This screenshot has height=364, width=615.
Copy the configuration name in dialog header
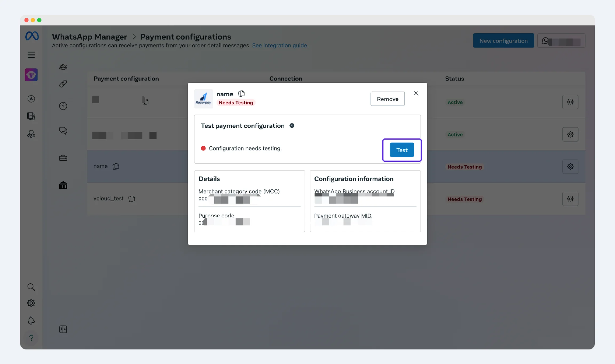[241, 94]
